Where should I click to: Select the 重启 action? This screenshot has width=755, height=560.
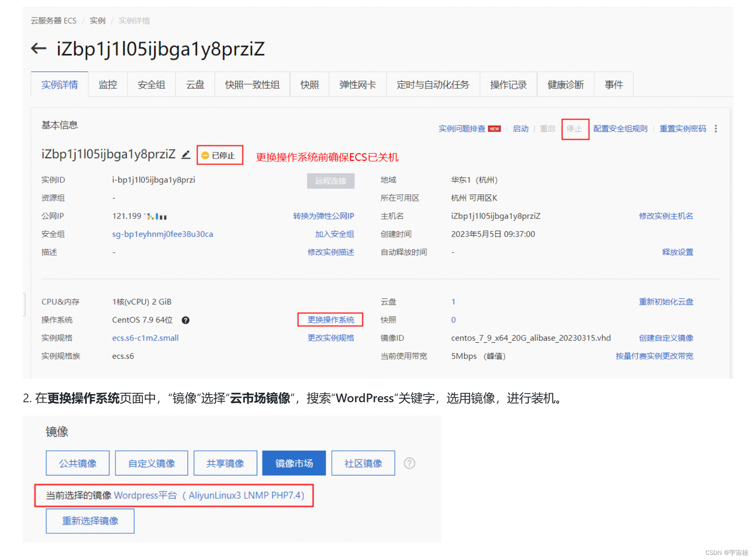pos(547,128)
